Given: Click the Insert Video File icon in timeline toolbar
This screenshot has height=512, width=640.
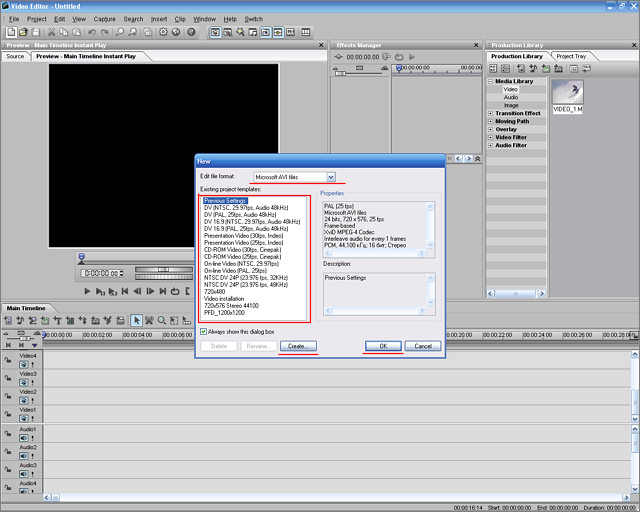Looking at the screenshot, I should click(x=8, y=321).
